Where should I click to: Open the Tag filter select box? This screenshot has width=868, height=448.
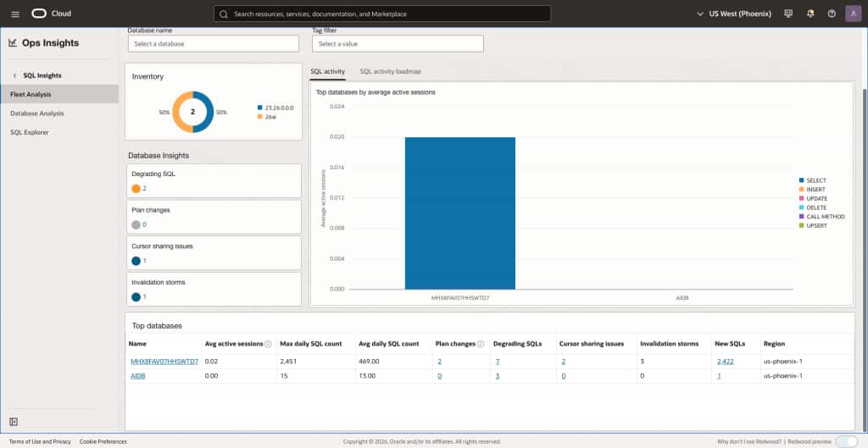(398, 44)
